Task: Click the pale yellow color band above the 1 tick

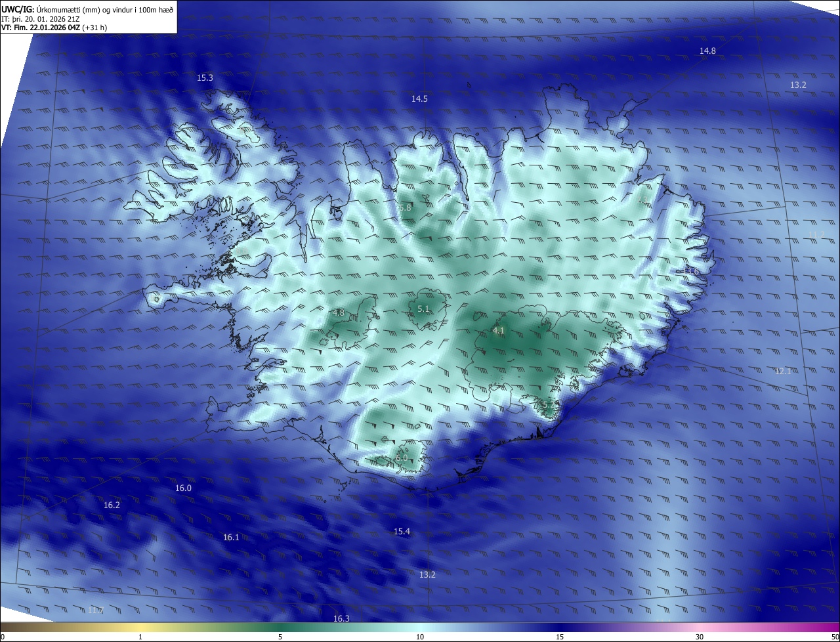Action: [140, 627]
